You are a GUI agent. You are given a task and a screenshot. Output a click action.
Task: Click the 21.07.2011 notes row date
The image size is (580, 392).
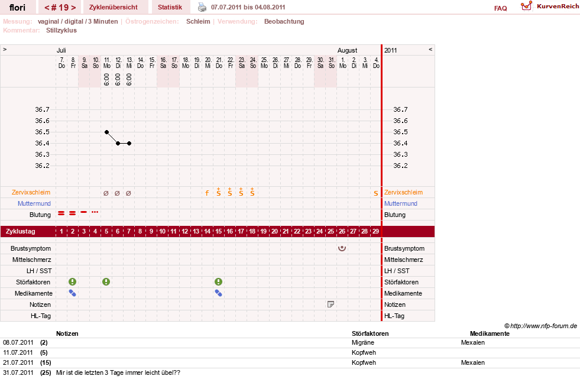(18, 362)
